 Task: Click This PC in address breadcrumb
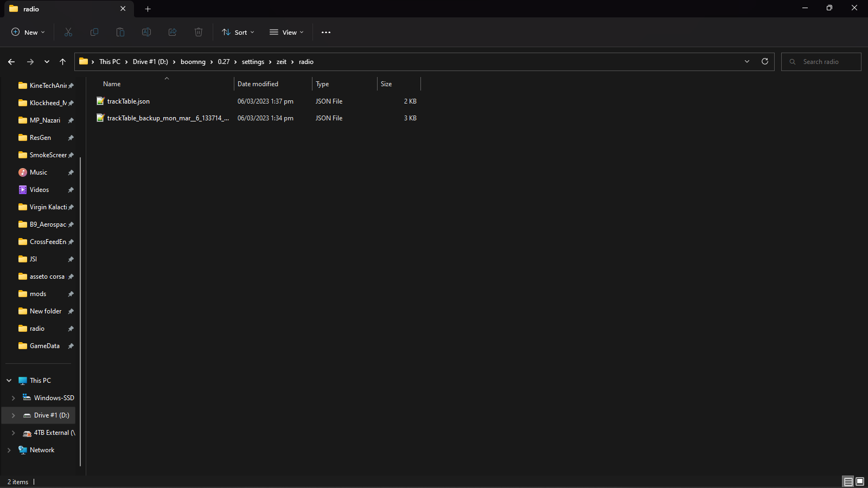110,62
